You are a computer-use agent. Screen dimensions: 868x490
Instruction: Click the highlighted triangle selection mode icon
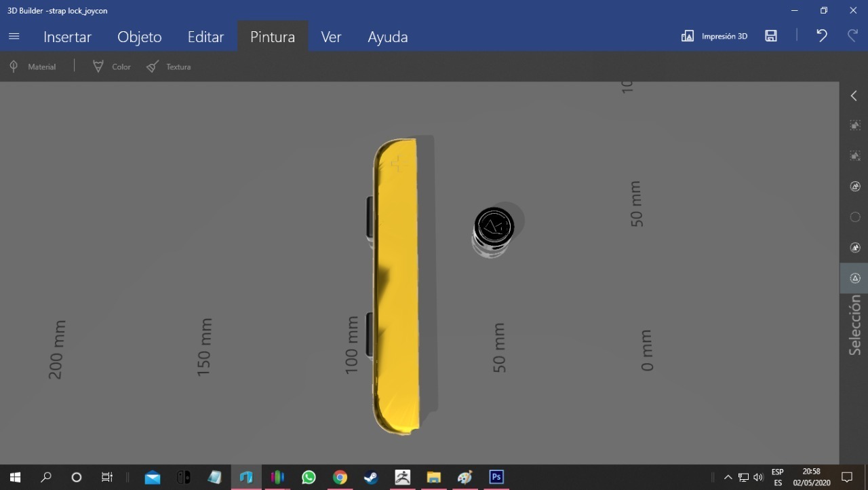point(855,278)
